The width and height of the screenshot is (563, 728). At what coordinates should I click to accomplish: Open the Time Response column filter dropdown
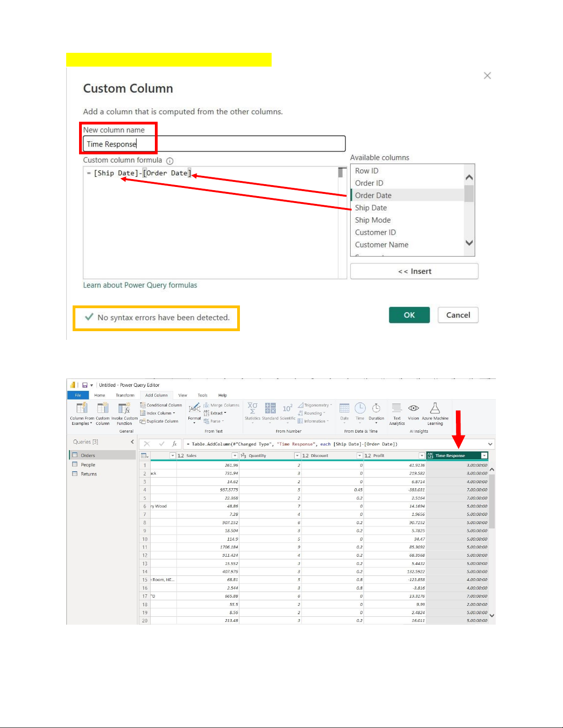pos(484,456)
